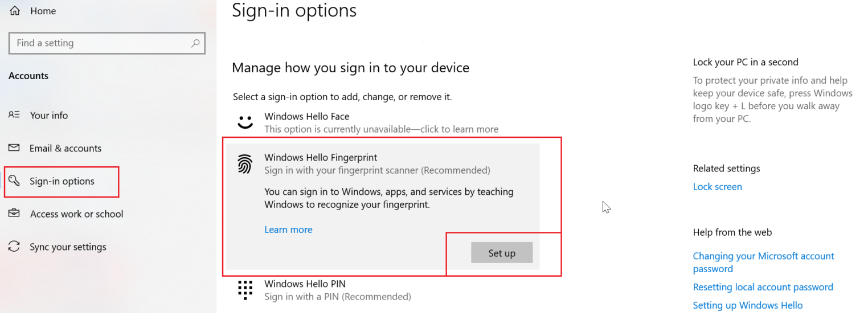Click the search magnifier in Find a setting
The image size is (868, 336).
click(x=195, y=43)
